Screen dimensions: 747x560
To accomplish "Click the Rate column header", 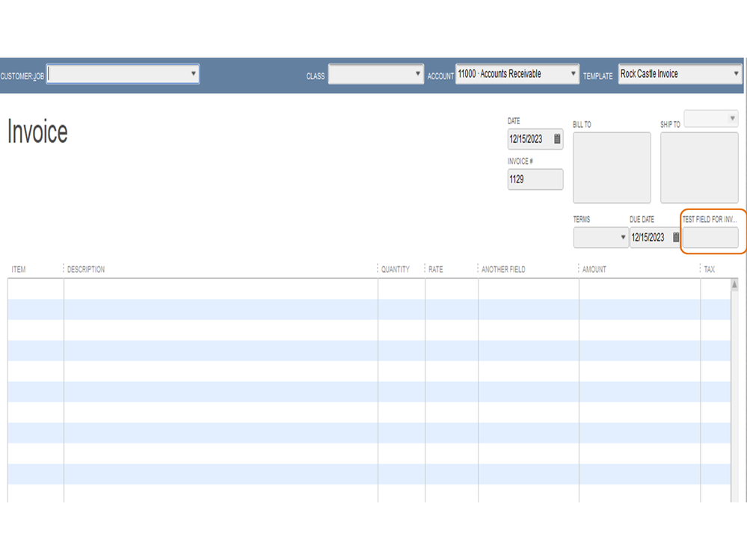I will (x=435, y=269).
